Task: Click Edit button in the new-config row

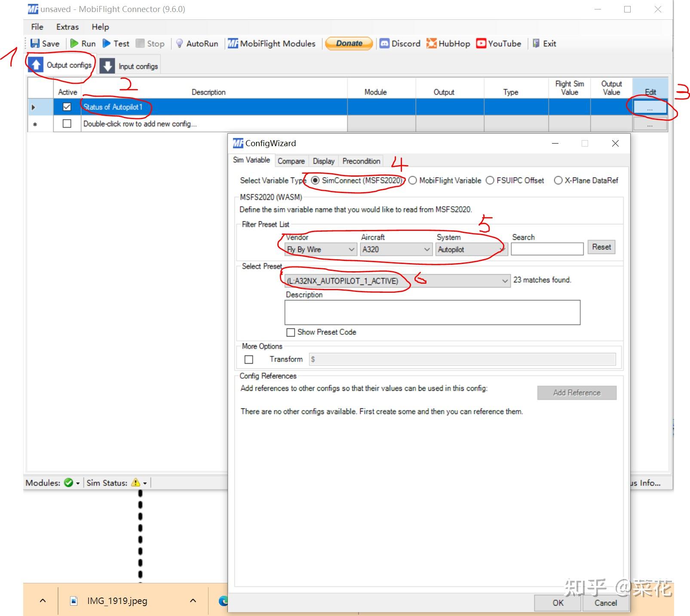Action: tap(650, 124)
